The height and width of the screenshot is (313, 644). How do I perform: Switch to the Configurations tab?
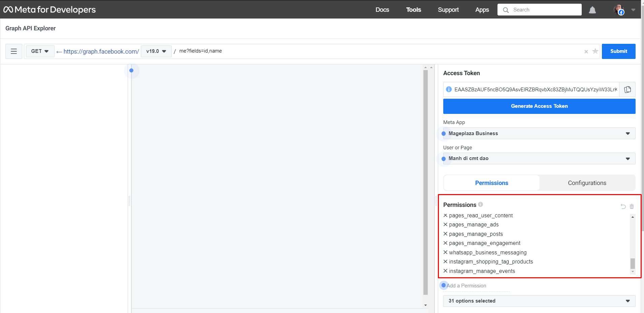pos(587,183)
